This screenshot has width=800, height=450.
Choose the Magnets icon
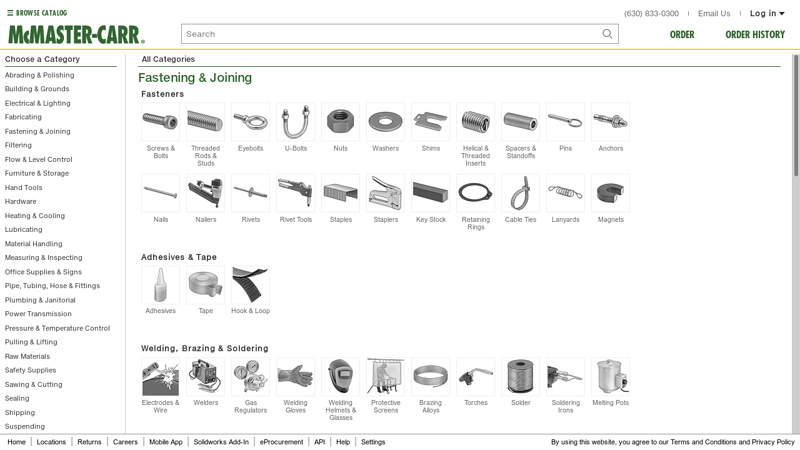click(610, 193)
